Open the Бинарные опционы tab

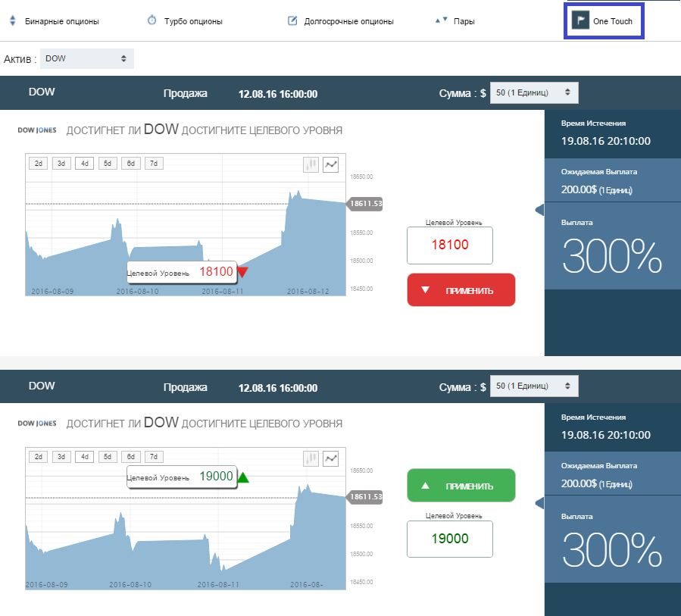(x=55, y=21)
